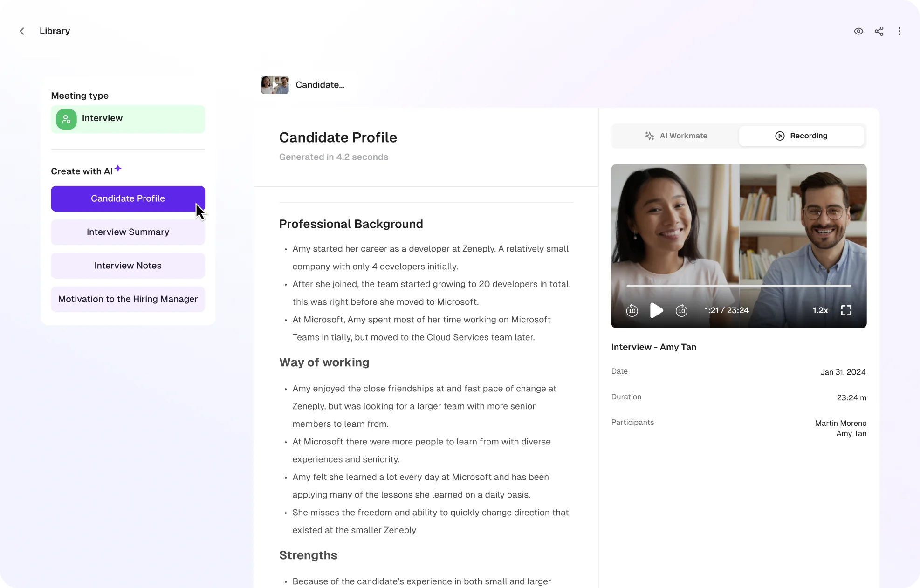Click the fullscreen expand icon on video
This screenshot has height=588, width=920.
coord(846,310)
